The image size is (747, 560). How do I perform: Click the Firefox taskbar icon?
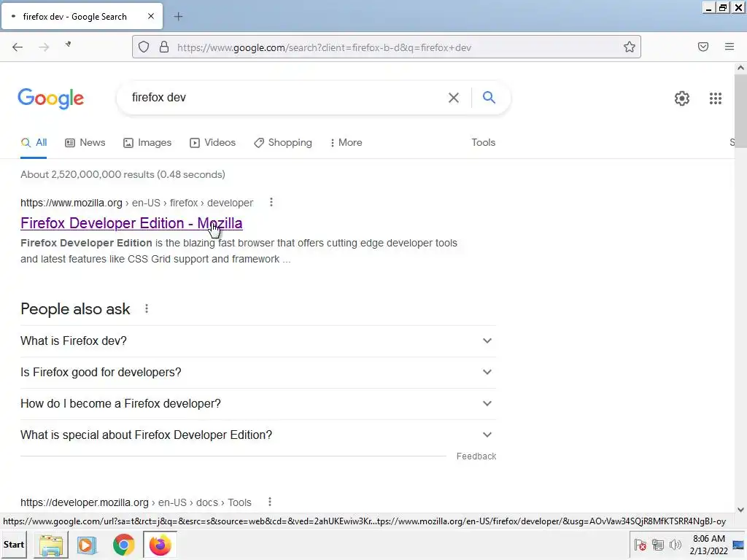160,545
